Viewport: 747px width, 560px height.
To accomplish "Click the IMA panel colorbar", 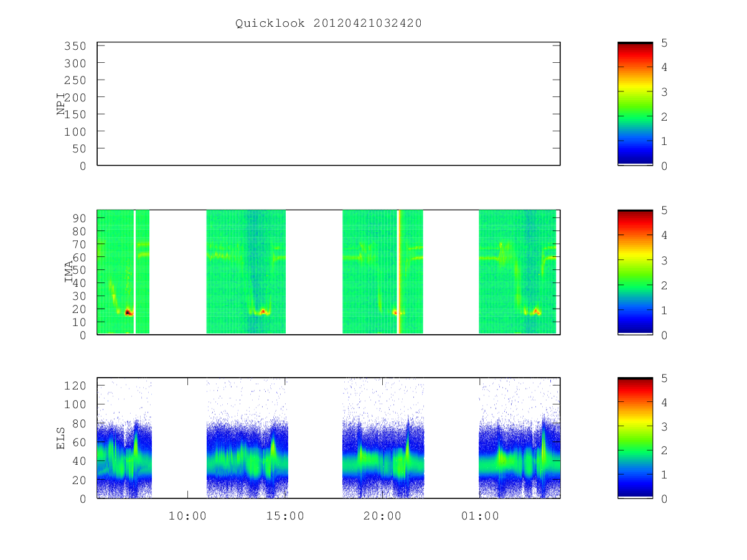I will (635, 272).
